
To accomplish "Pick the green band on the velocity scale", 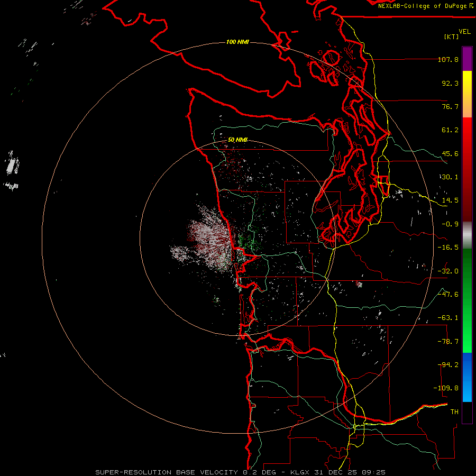I will [x=467, y=300].
